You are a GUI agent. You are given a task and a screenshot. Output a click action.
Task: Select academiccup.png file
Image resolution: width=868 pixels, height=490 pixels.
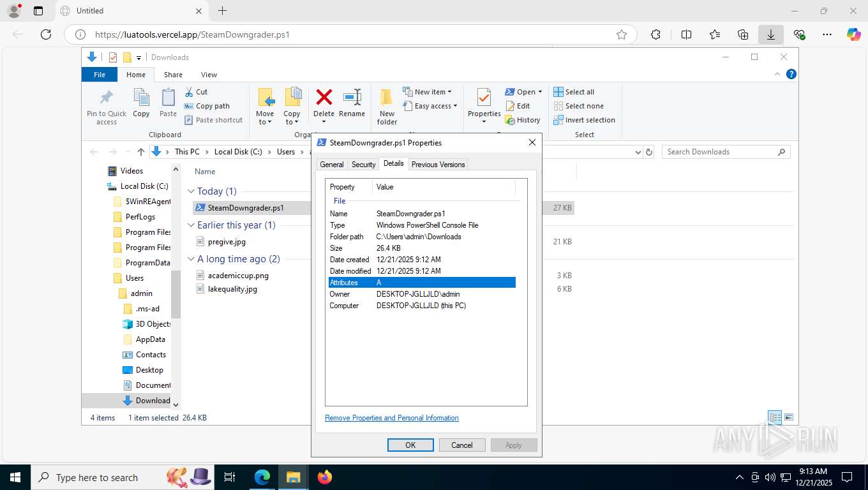click(x=238, y=276)
